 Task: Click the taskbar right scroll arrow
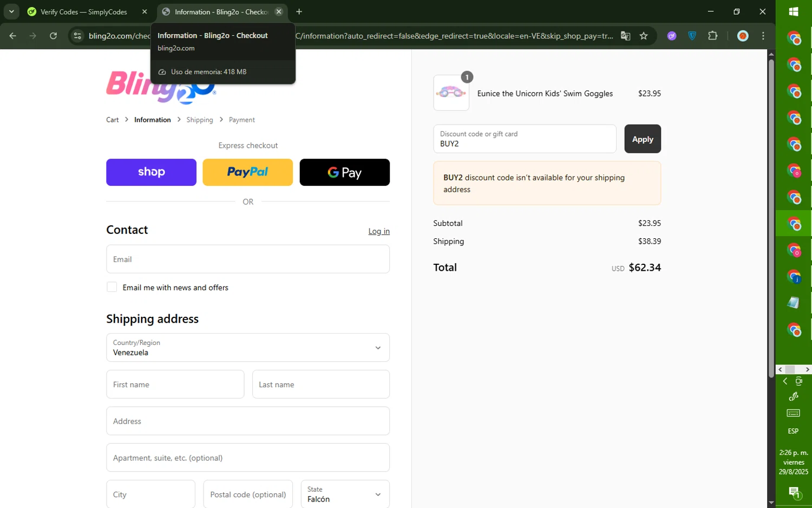(x=807, y=369)
